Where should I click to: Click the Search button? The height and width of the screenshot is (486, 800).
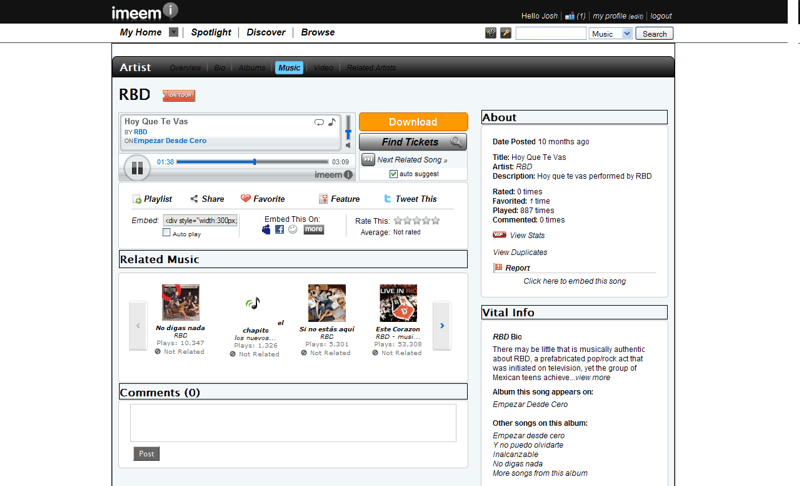[655, 34]
